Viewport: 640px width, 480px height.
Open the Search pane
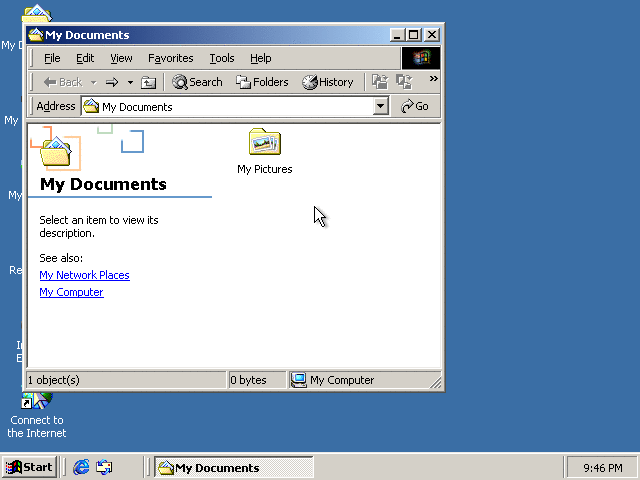(x=197, y=82)
